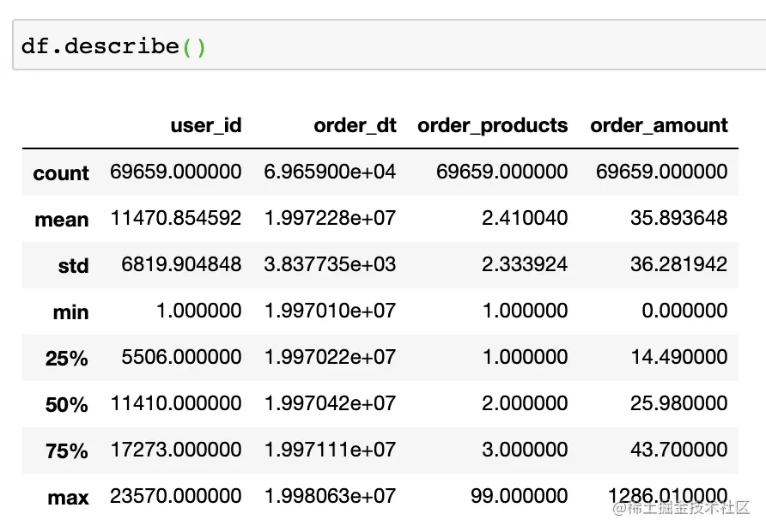Select the mean row label
766x532 pixels.
(62, 220)
